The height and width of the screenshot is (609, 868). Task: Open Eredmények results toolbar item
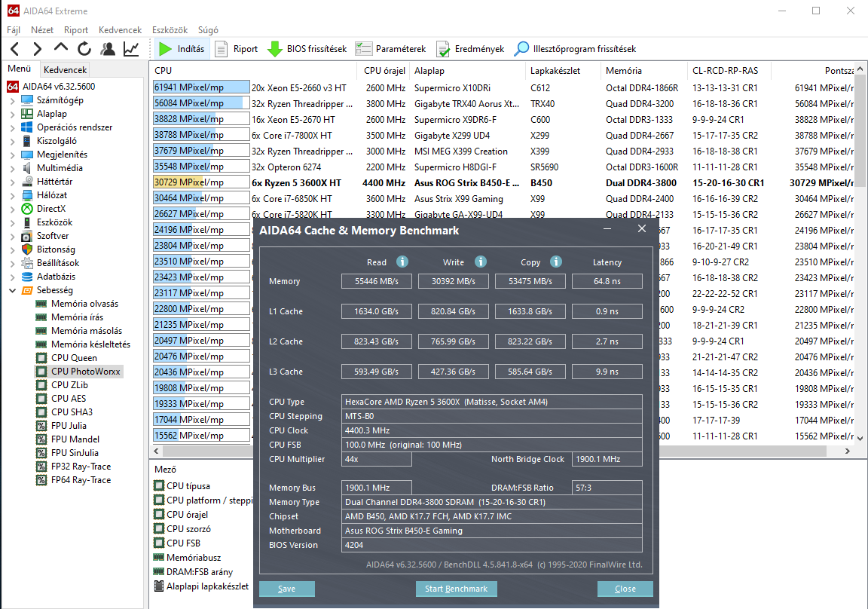click(470, 49)
